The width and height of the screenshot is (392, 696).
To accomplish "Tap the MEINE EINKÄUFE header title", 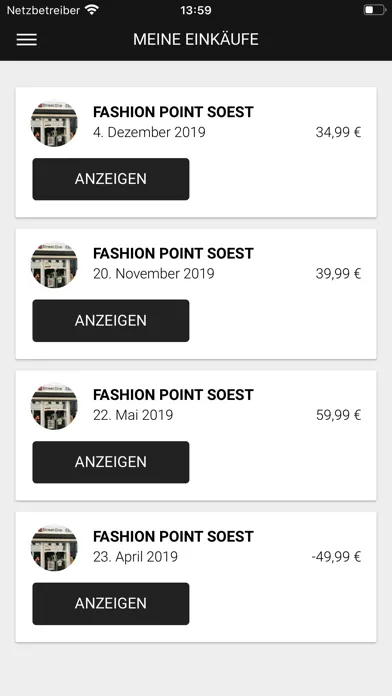I will [196, 40].
